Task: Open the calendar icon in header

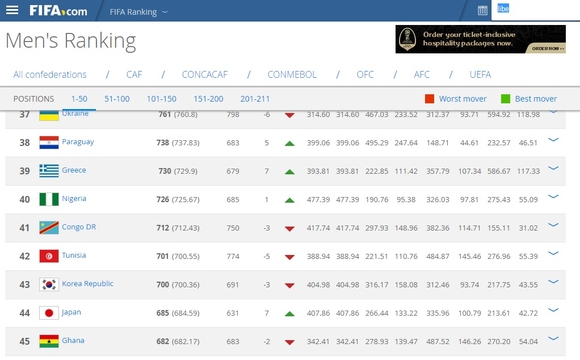Action: pos(482,10)
